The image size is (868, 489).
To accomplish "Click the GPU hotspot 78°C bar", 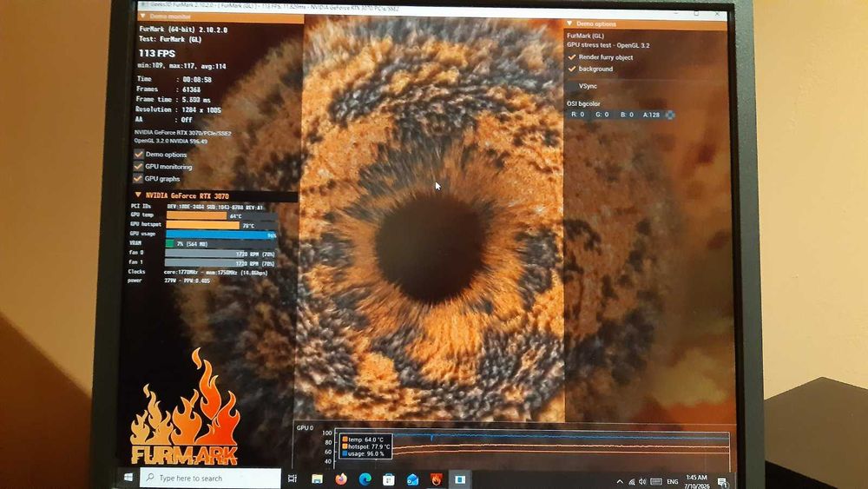I will [221, 225].
